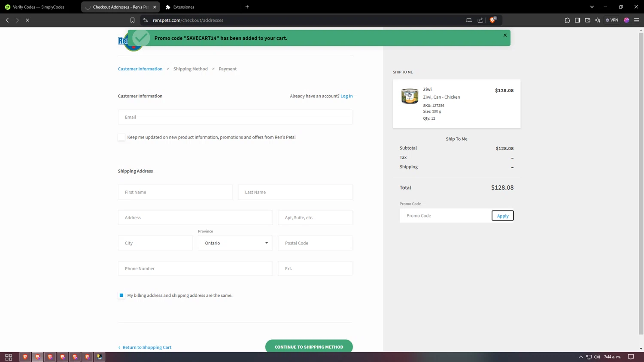The image size is (644, 362).
Task: Stop page loading with the X button
Action: click(27, 20)
